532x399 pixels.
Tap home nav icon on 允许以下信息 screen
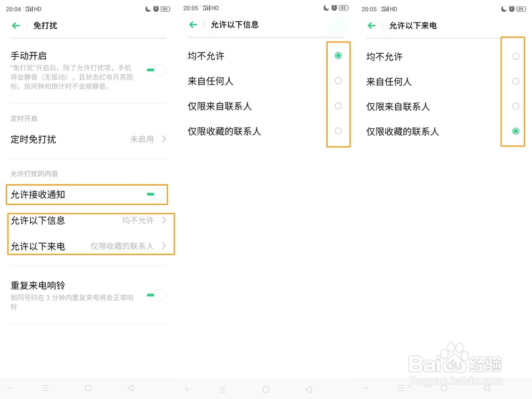(266, 389)
